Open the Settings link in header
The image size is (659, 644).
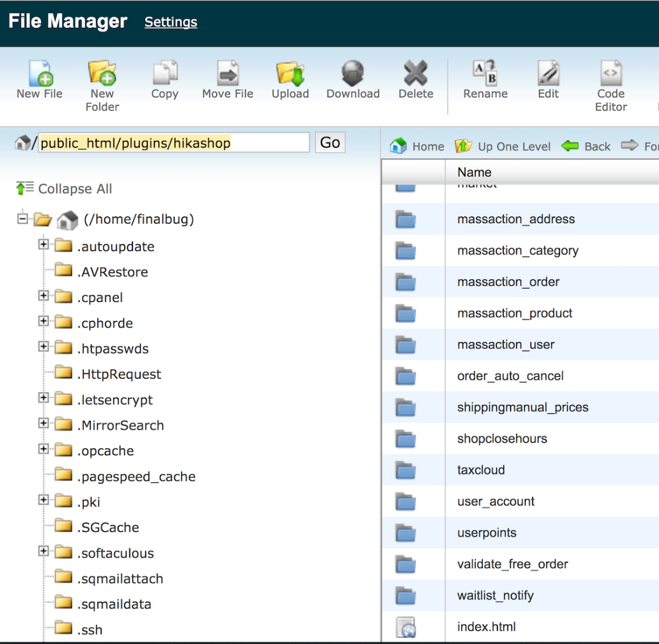point(171,22)
